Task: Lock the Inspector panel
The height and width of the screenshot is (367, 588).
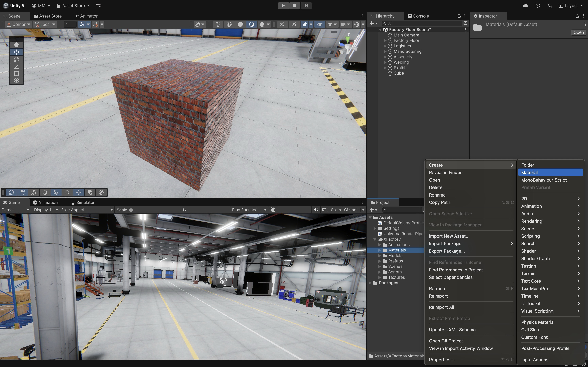Action: [x=577, y=16]
